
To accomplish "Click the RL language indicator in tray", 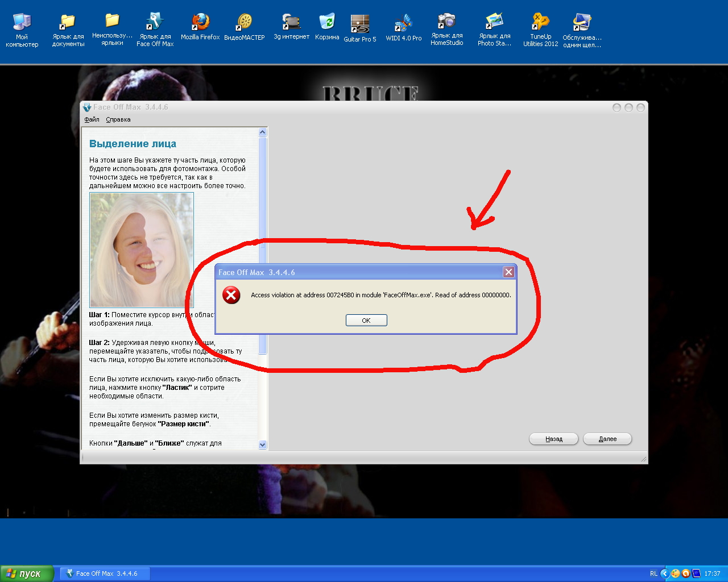I will [x=653, y=573].
